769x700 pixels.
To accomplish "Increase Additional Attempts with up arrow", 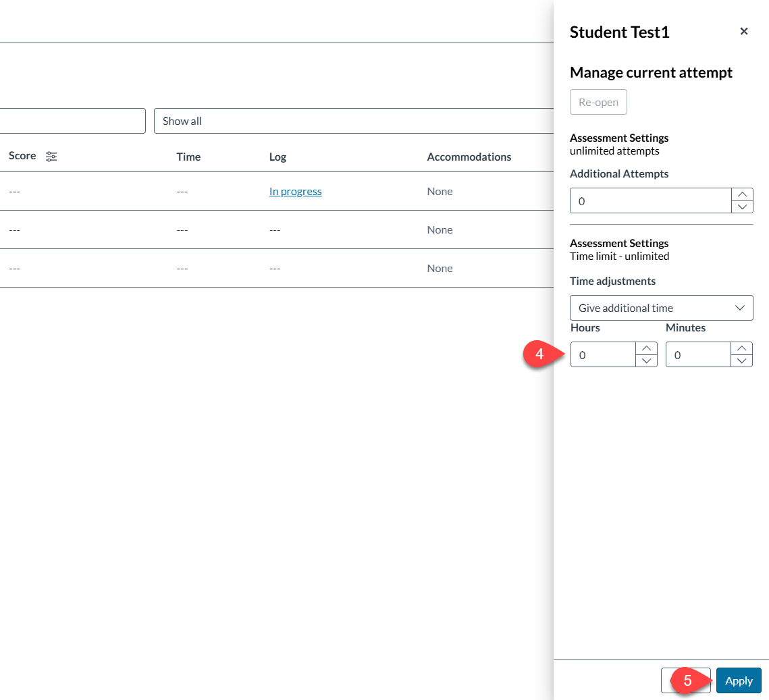I will point(742,194).
